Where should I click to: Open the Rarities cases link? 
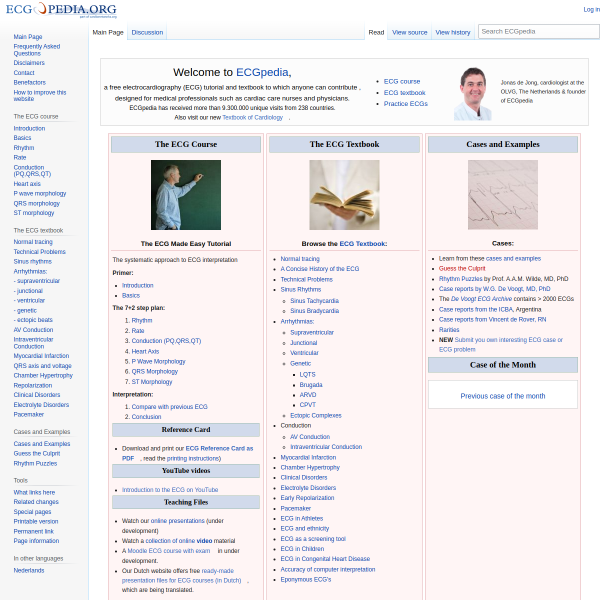449,330
